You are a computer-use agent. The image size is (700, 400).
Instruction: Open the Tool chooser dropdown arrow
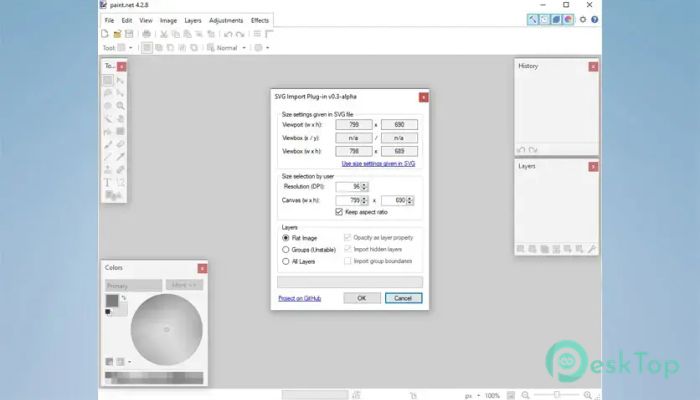(x=131, y=48)
